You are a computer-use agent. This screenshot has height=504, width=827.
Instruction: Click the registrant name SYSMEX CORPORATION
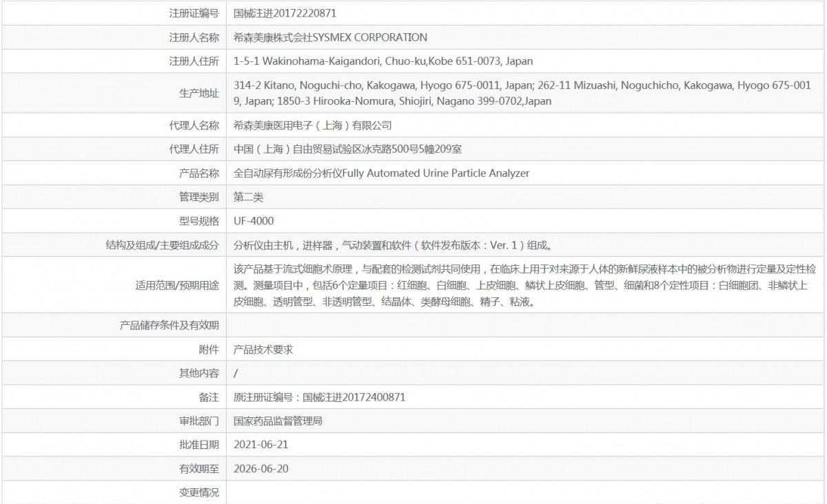point(370,37)
